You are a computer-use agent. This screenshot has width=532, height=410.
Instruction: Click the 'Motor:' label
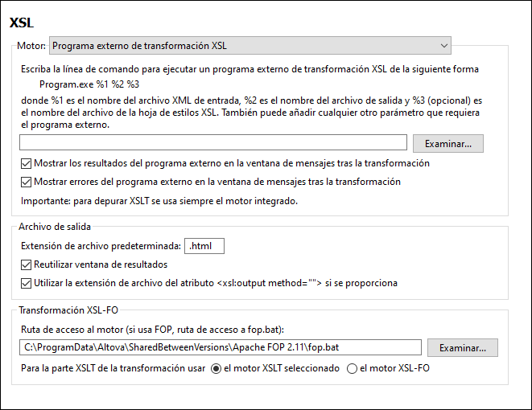(x=31, y=46)
